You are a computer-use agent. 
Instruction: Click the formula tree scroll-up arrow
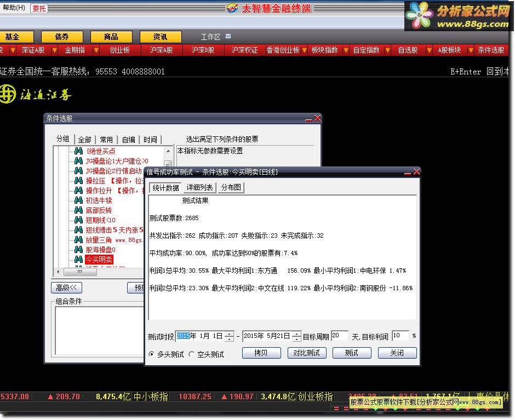[168, 151]
